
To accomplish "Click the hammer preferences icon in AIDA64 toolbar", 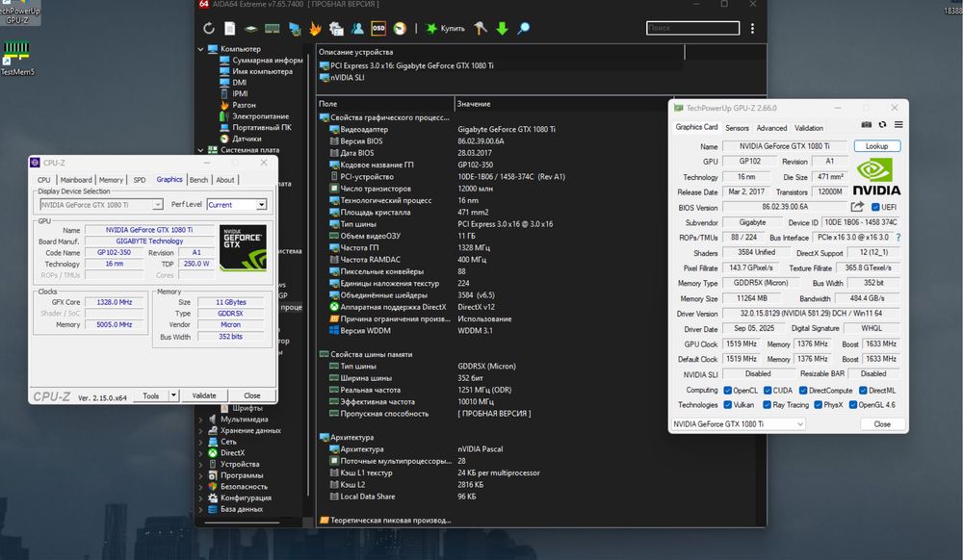I will [481, 28].
